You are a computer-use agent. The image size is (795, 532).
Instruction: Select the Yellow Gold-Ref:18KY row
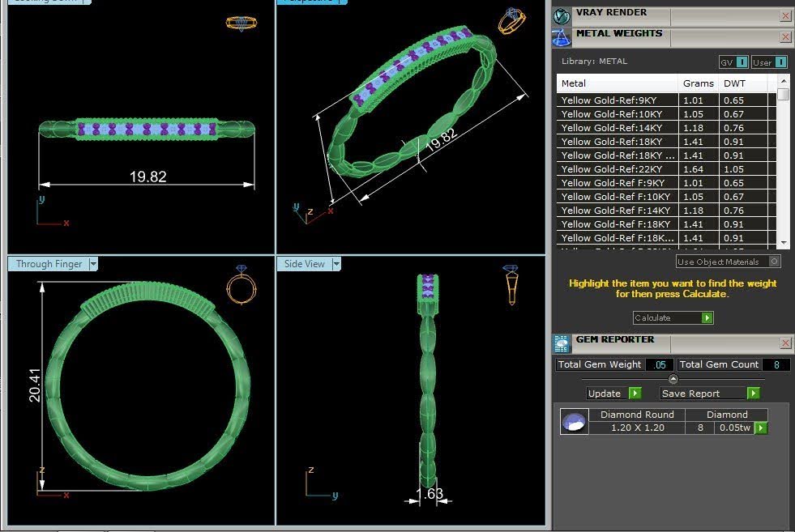[x=666, y=142]
